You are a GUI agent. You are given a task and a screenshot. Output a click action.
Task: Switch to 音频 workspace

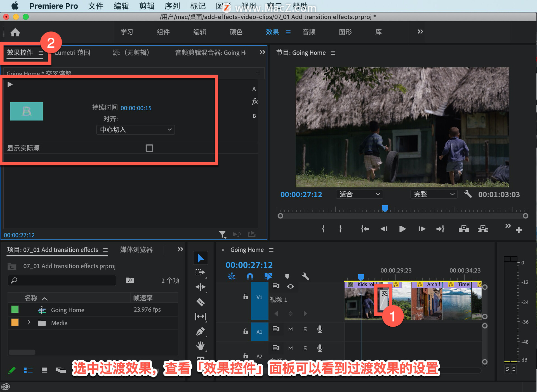[309, 32]
